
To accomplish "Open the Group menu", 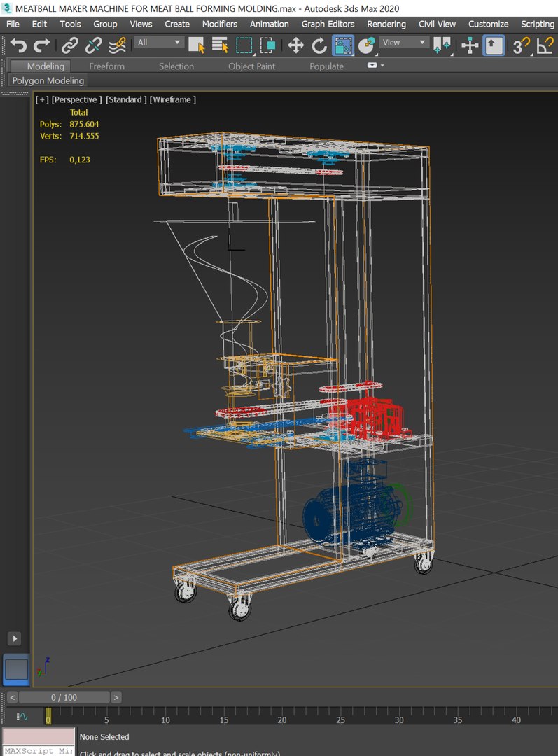I will (105, 24).
